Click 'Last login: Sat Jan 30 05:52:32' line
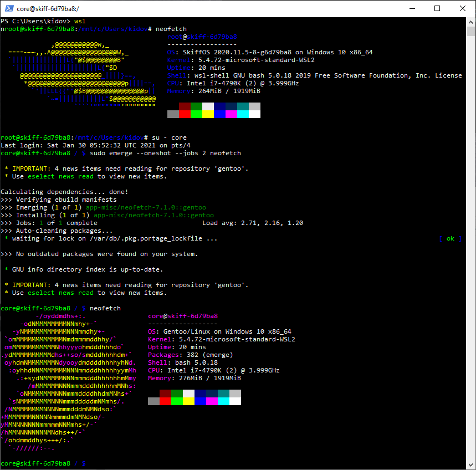Image resolution: width=476 pixels, height=470 pixels. [96, 145]
